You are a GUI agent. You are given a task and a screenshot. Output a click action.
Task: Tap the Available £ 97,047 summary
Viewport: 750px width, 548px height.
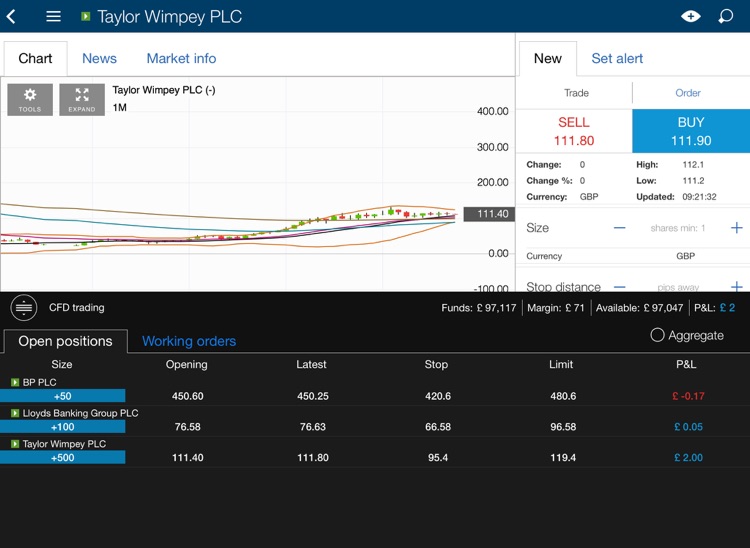tap(639, 307)
